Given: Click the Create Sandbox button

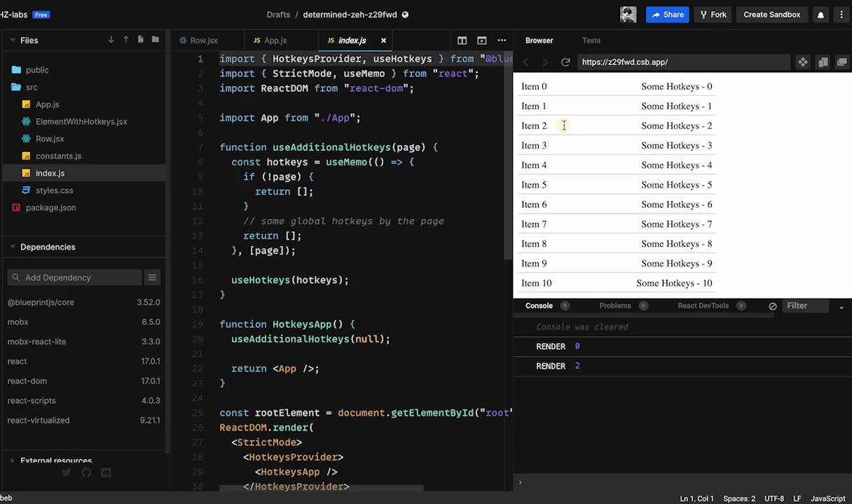Looking at the screenshot, I should 771,15.
